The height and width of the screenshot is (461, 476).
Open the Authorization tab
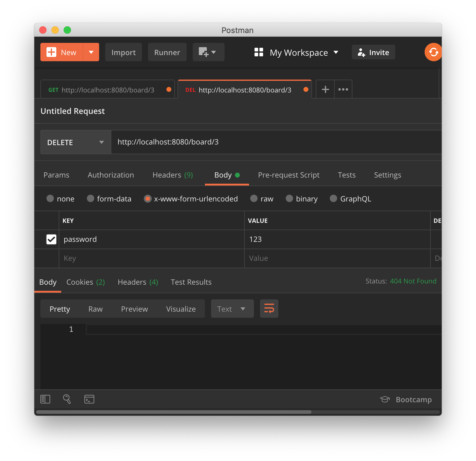tap(111, 175)
